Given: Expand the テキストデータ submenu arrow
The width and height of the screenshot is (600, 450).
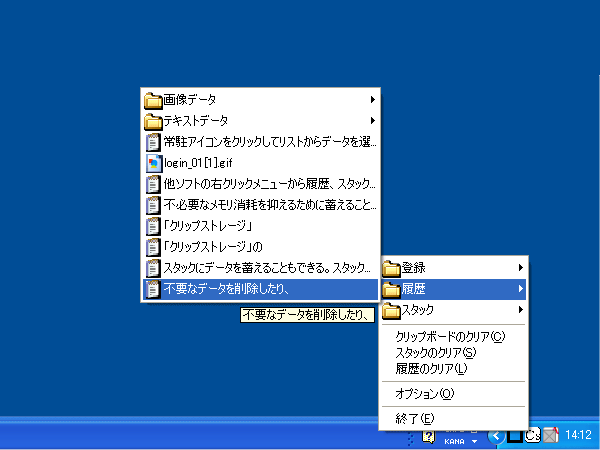Looking at the screenshot, I should (372, 120).
